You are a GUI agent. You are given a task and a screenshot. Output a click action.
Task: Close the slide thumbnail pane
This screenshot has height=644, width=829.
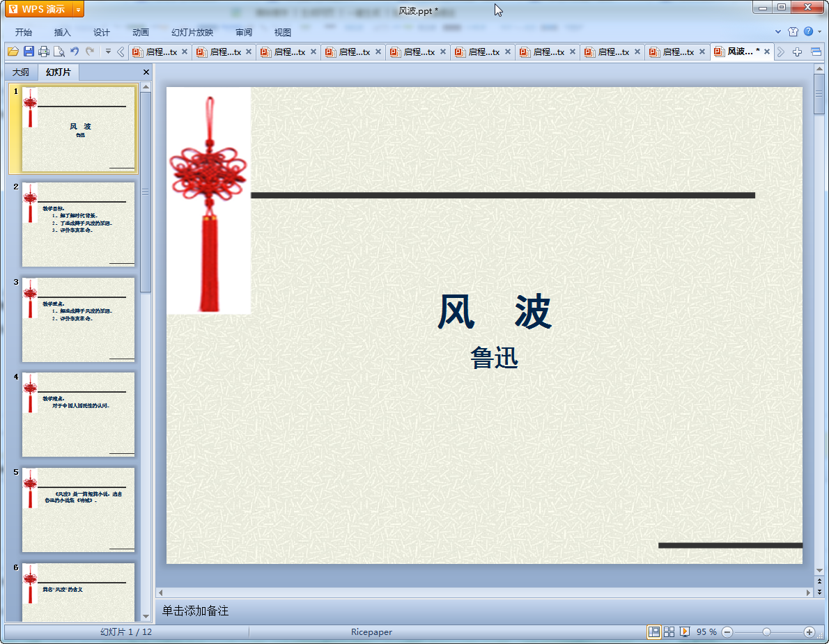coord(146,72)
